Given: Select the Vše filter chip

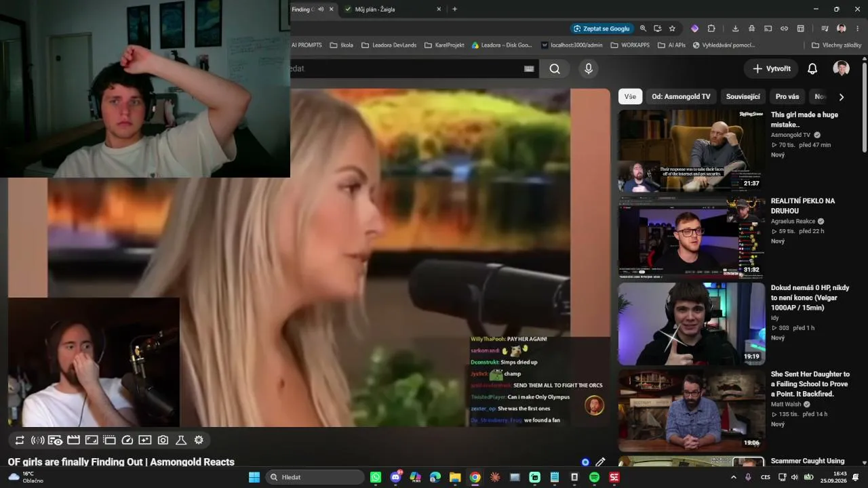Looking at the screenshot, I should (x=631, y=97).
